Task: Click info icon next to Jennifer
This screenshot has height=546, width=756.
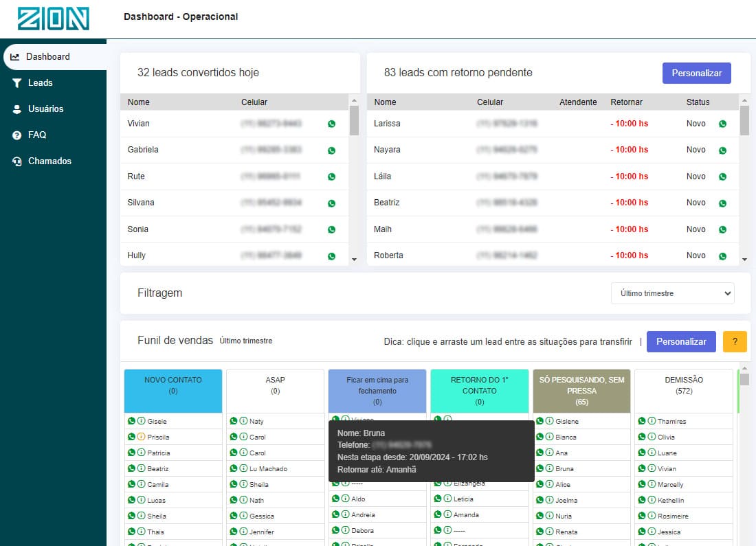Action: pos(243,531)
